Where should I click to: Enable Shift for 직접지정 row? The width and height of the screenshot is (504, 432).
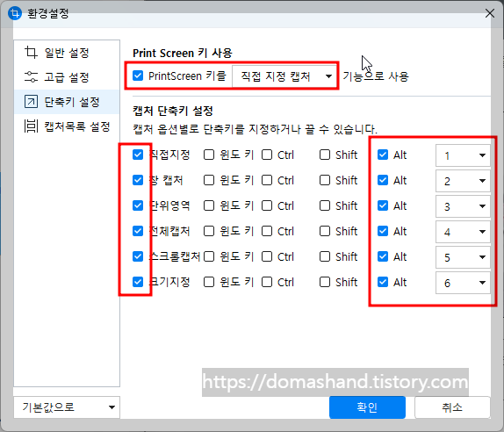325,155
